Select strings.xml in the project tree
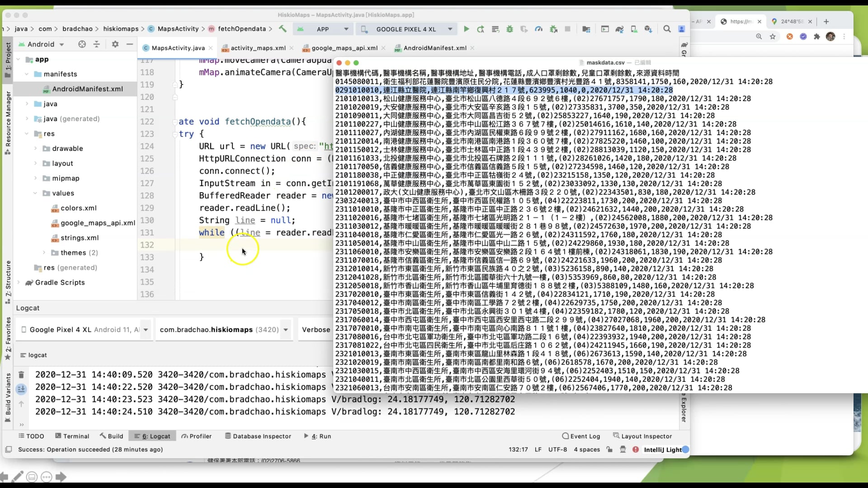This screenshot has height=488, width=868. point(80,238)
